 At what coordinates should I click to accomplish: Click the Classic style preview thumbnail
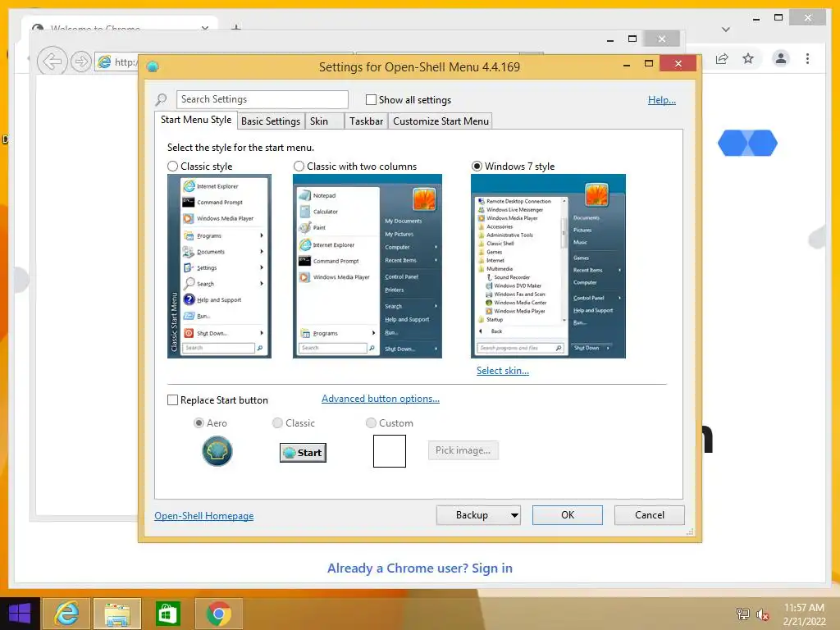(219, 267)
